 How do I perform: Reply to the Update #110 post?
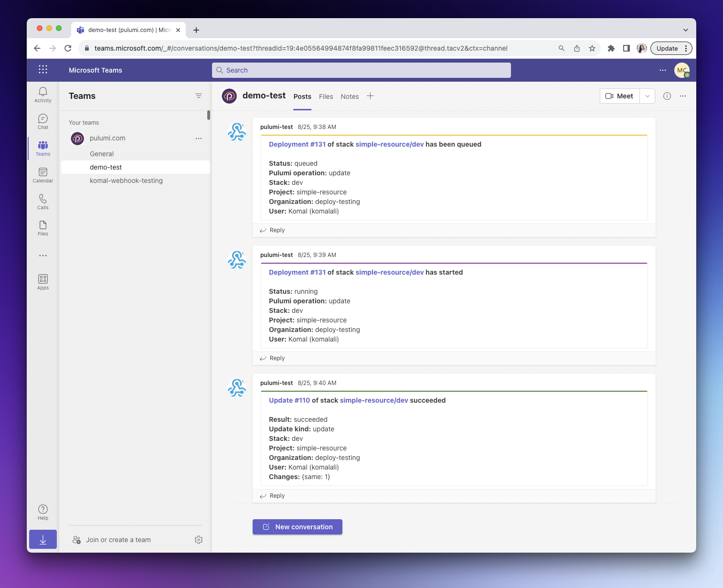pyautogui.click(x=272, y=496)
